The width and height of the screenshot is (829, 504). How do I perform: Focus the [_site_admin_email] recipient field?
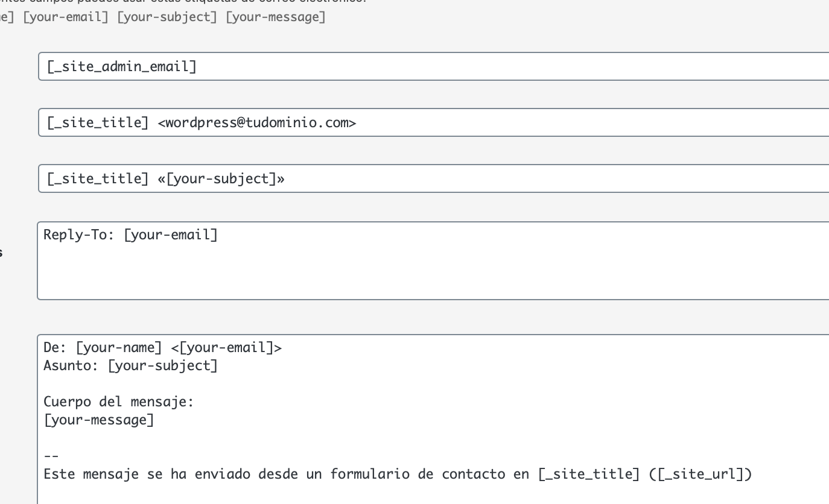(433, 66)
